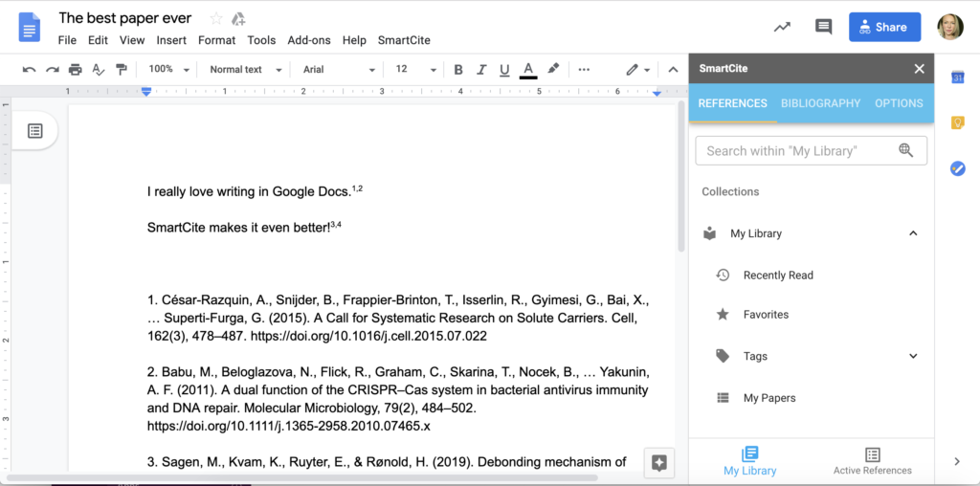
Task: Click the blue Share button
Action: tap(884, 27)
